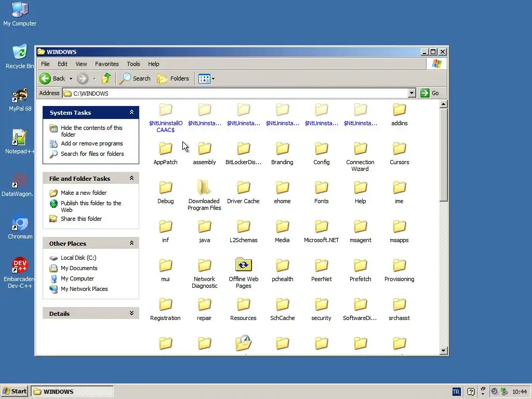Click the scroll up arrow in file list

point(444,104)
